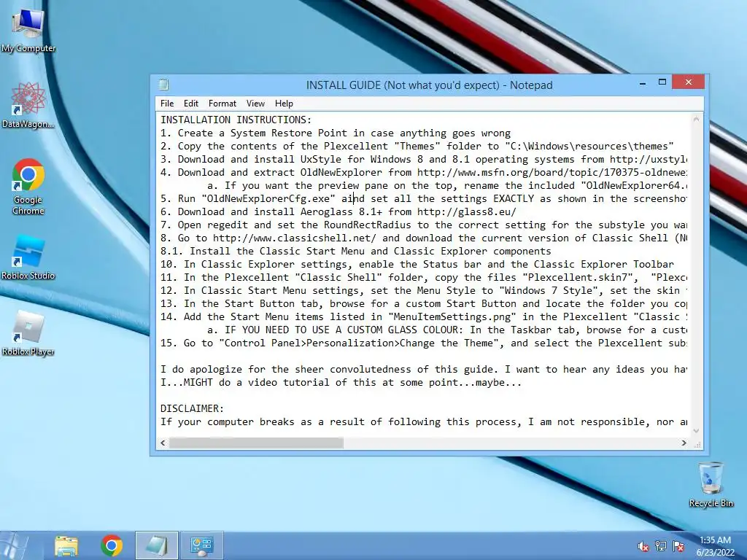Click "MenuItemSettings.png" in line 14
This screenshot has width=747, height=560.
pyautogui.click(x=452, y=316)
